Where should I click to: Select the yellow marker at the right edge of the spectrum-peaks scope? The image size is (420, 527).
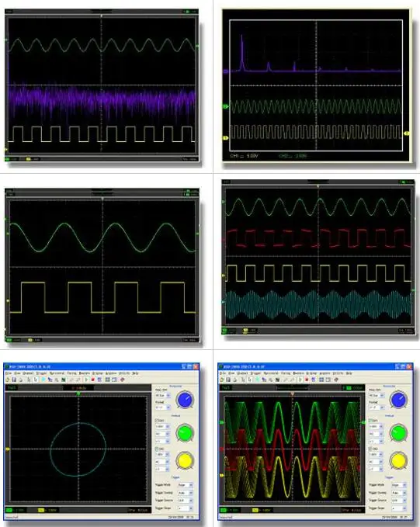406,133
